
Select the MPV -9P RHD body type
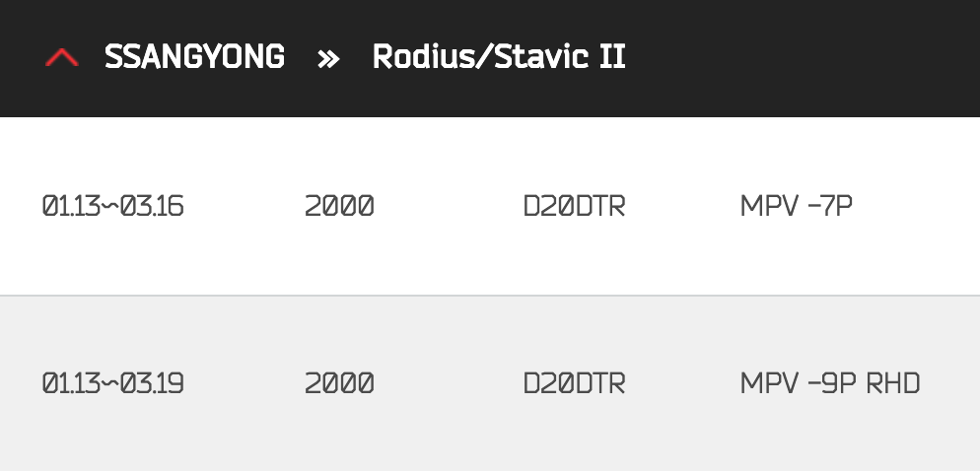[829, 383]
